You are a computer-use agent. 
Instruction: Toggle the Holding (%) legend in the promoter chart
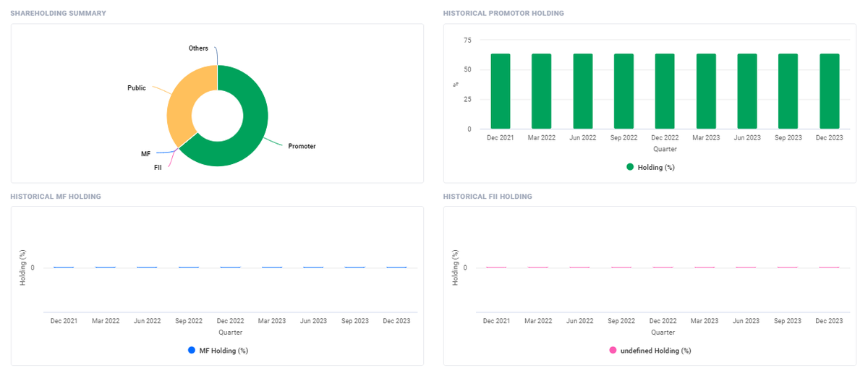coord(650,167)
